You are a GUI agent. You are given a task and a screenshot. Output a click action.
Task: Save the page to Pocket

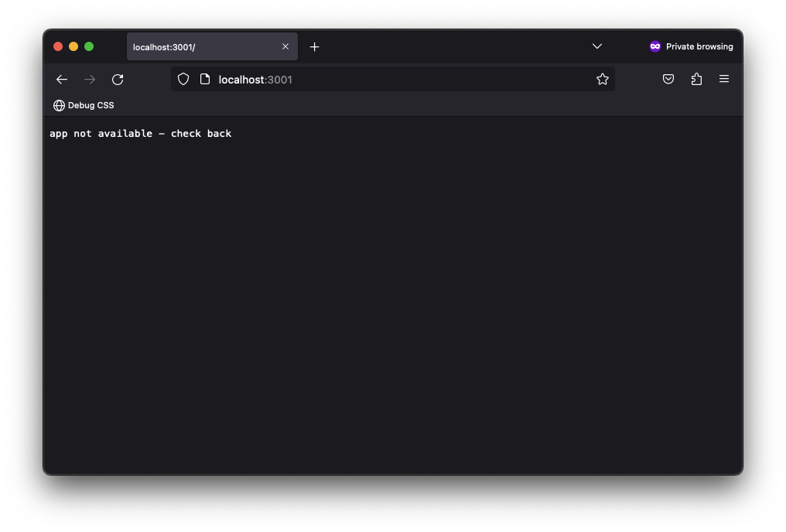pos(668,79)
